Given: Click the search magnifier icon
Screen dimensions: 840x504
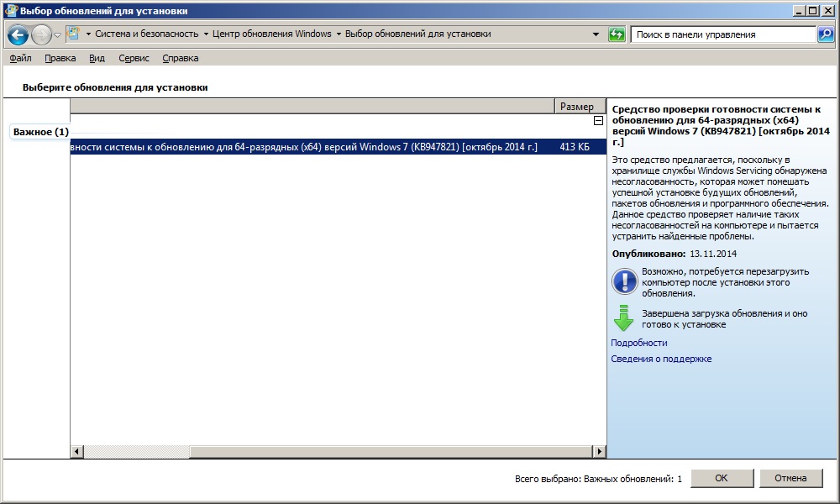Looking at the screenshot, I should (x=826, y=34).
